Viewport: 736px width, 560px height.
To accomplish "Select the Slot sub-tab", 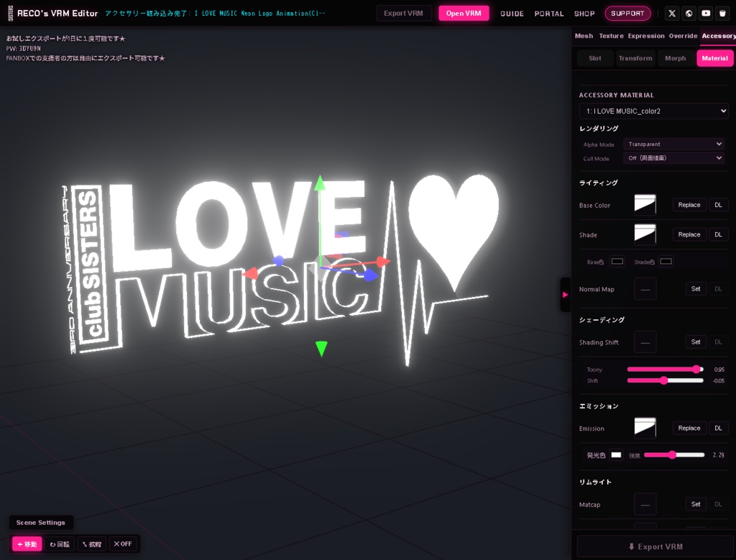I will 595,58.
